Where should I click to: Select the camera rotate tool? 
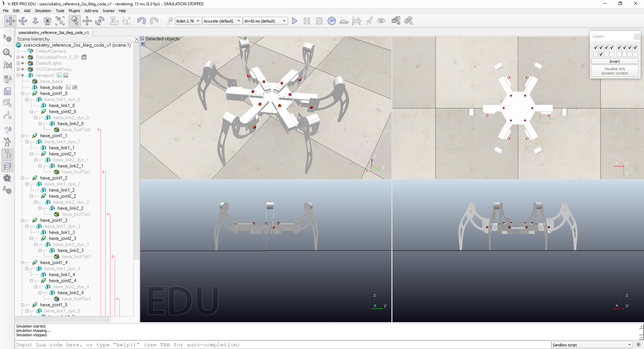pos(23,21)
